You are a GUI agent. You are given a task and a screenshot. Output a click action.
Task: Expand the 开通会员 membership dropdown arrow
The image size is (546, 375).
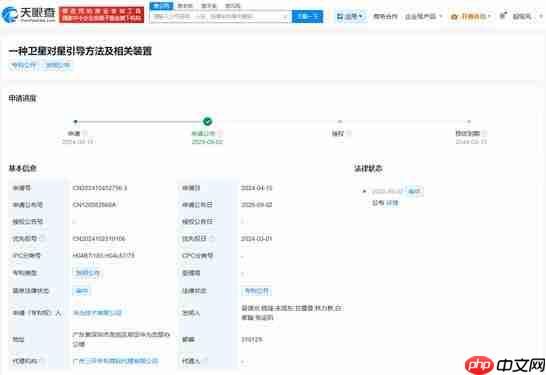coord(489,16)
